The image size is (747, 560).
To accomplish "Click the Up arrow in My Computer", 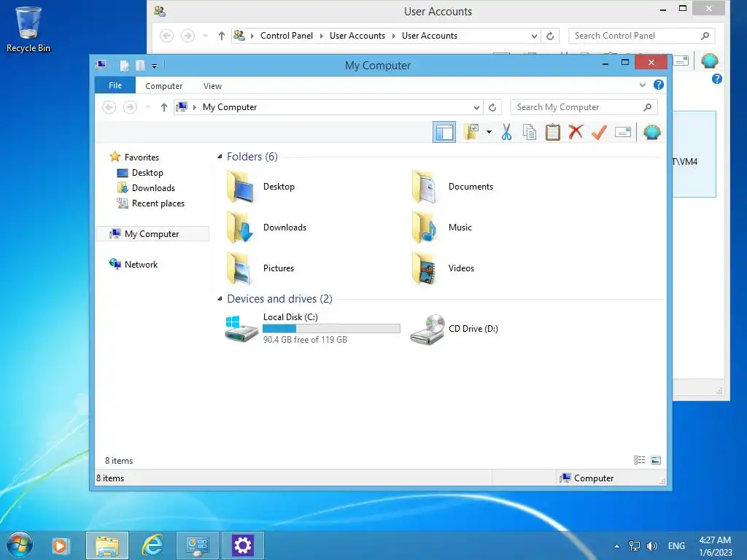I will click(x=164, y=107).
